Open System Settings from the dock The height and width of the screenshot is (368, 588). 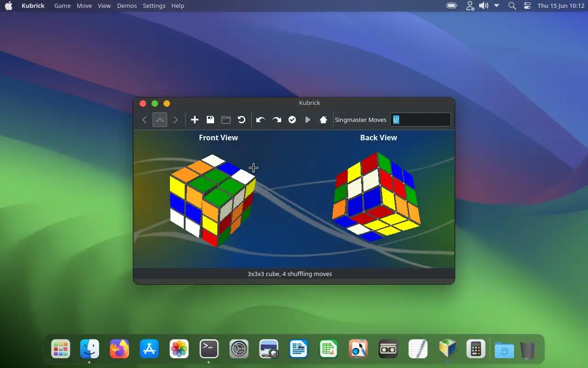(239, 349)
